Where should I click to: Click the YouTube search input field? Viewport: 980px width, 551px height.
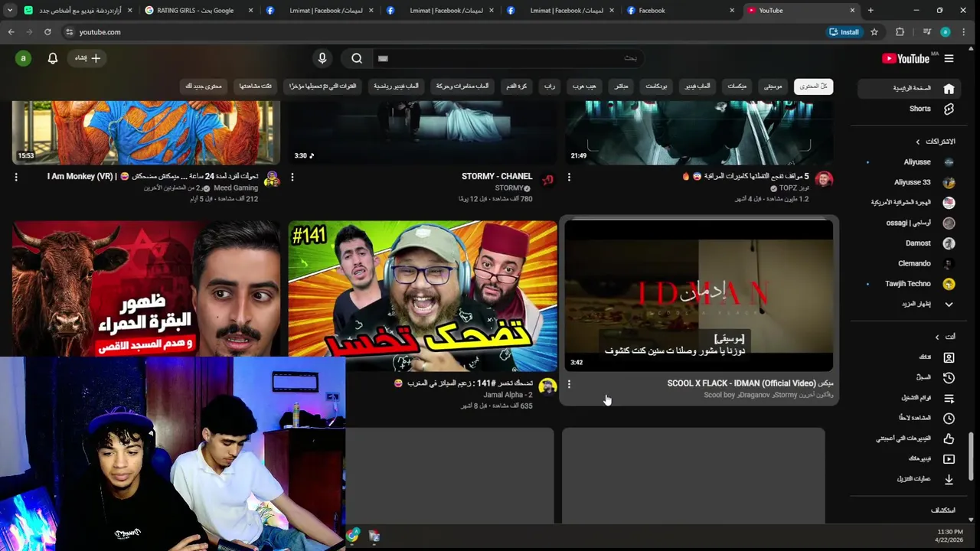509,58
